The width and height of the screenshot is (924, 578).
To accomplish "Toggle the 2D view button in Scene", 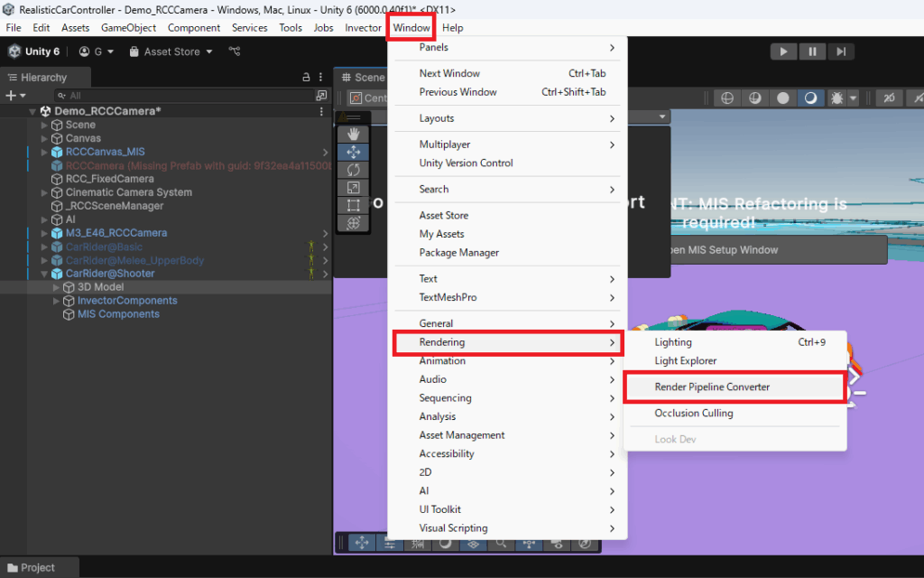I will click(x=890, y=98).
